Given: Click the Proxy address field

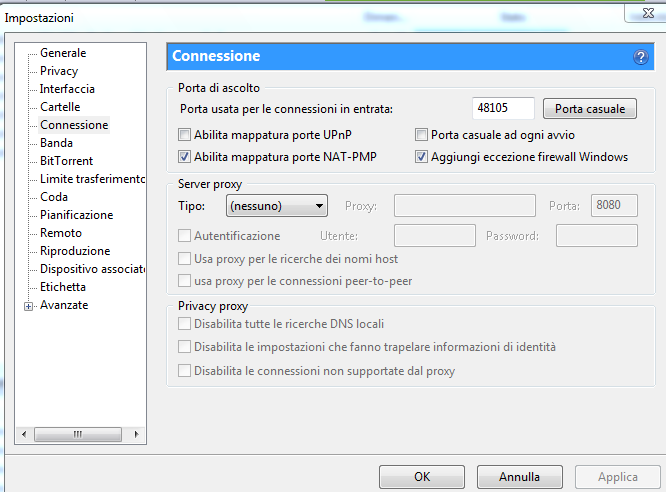Looking at the screenshot, I should tap(465, 206).
